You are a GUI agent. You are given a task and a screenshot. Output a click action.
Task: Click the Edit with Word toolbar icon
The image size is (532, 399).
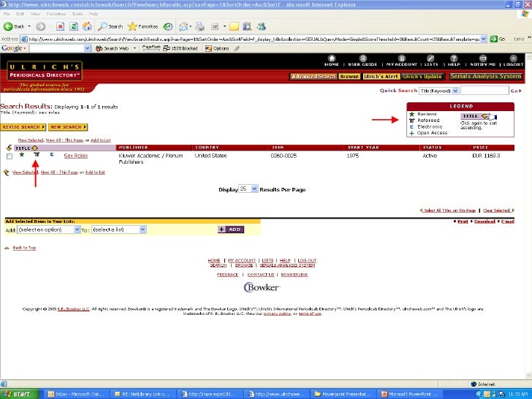[215, 26]
